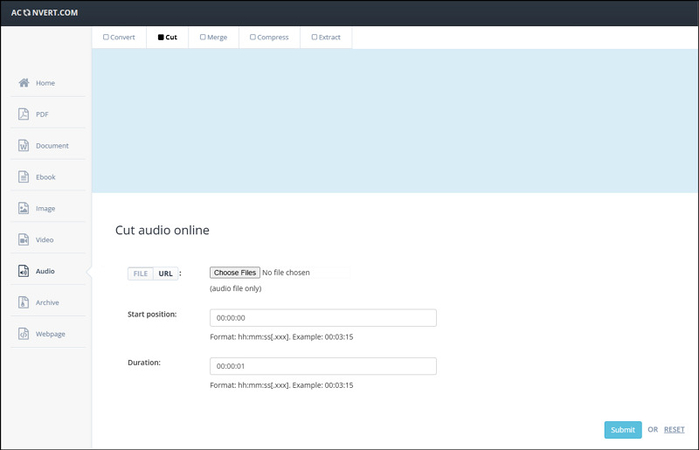Click the Archive zip icon in sidebar
699x450 pixels.
(x=24, y=302)
